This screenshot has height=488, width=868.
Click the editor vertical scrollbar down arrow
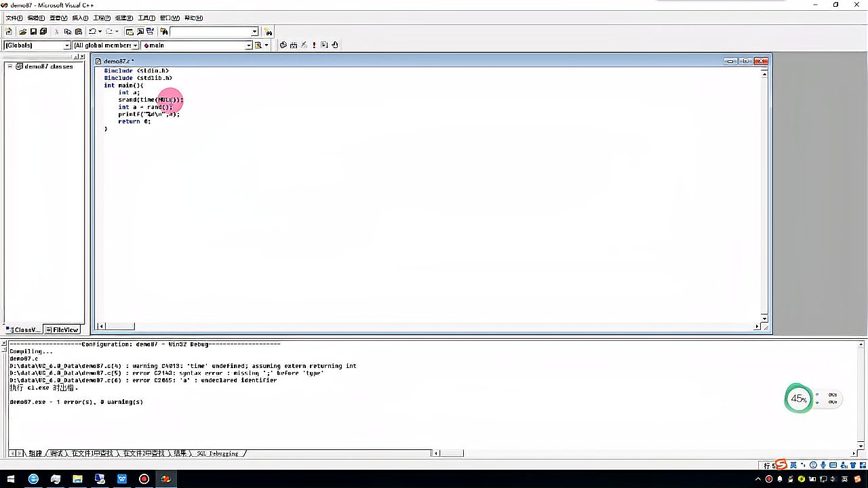764,319
